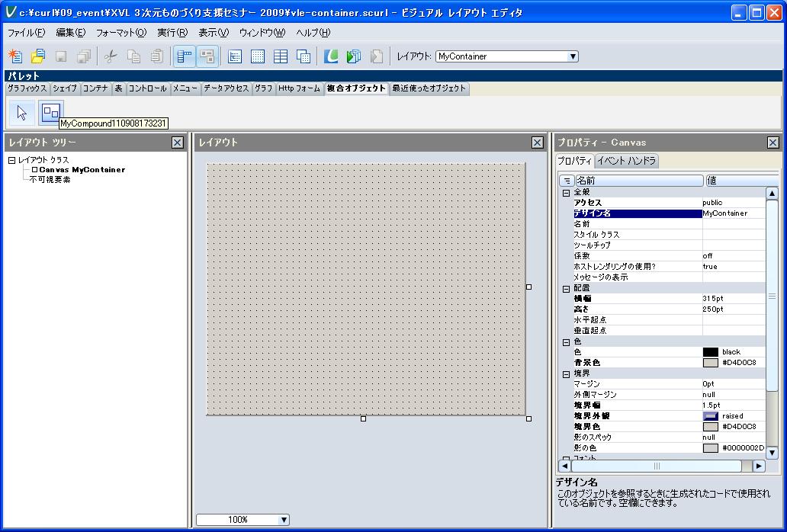Image resolution: width=787 pixels, height=532 pixels.
Task: Click the properties sort button beside 名前 header
Action: tap(567, 181)
